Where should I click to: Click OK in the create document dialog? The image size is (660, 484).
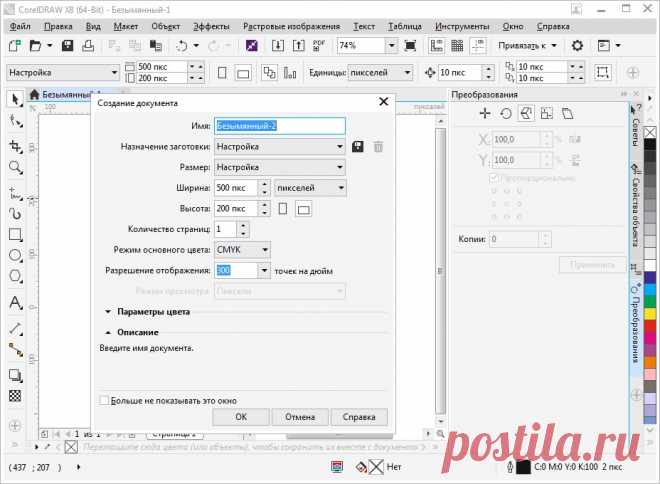tap(241, 417)
